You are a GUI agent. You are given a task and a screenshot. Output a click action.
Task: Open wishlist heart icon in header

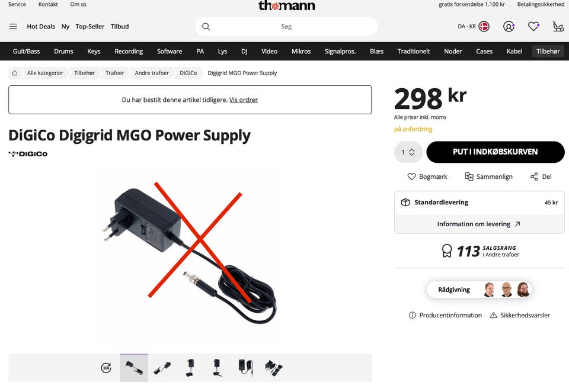(533, 27)
